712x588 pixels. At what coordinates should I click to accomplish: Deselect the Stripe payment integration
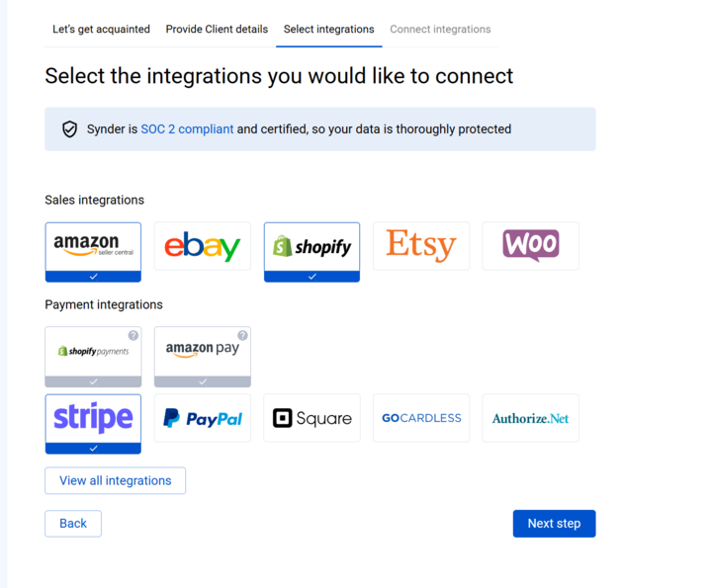(93, 423)
